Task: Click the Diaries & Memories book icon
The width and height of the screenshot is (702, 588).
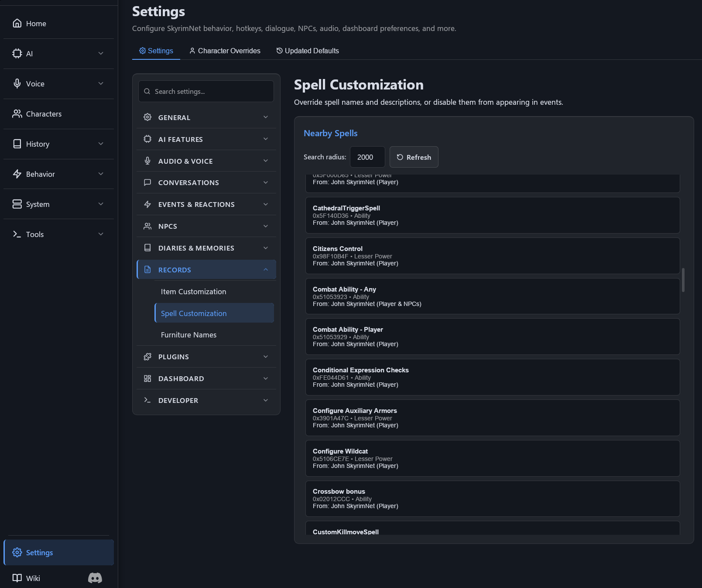Action: [x=147, y=248]
